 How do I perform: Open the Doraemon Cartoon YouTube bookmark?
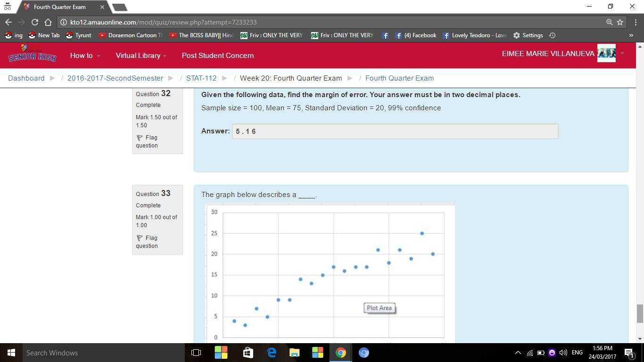coord(131,35)
